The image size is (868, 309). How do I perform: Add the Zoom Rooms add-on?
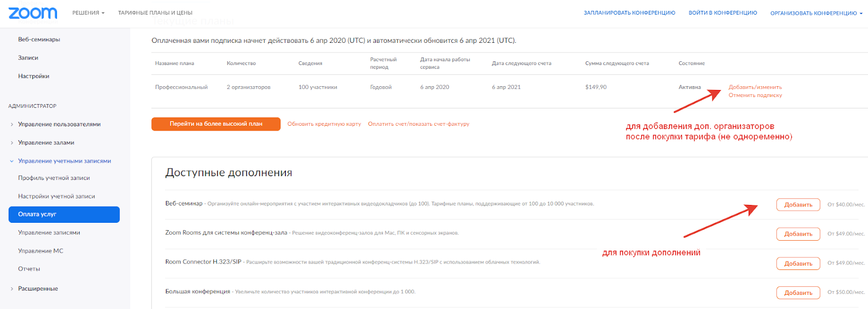[798, 234]
